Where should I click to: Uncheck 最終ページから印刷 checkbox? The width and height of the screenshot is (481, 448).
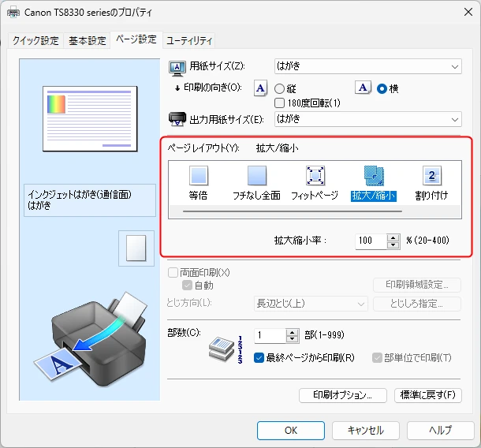(259, 357)
